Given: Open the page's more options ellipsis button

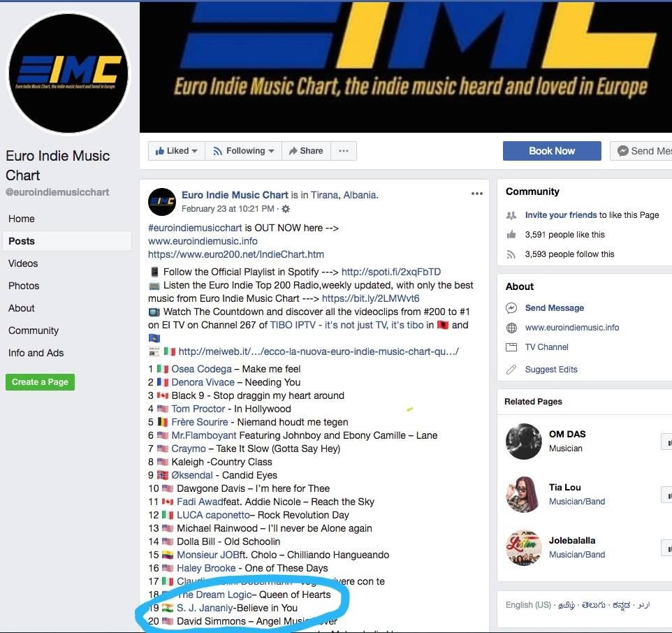Looking at the screenshot, I should point(343,151).
